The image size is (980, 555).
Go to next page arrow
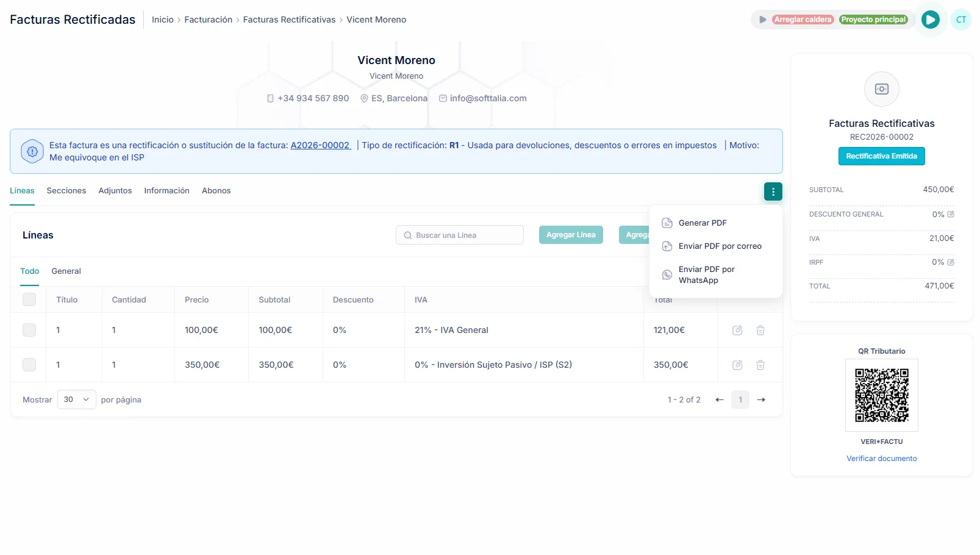(x=760, y=399)
